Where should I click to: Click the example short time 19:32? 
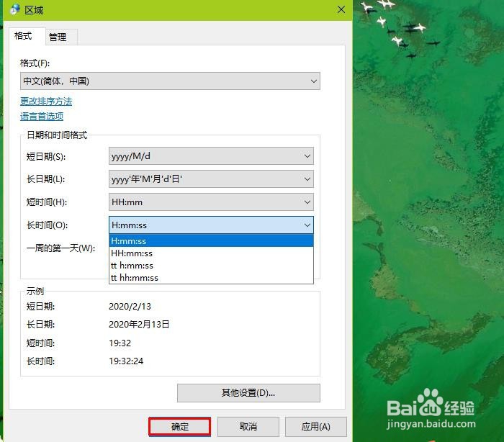pos(120,343)
